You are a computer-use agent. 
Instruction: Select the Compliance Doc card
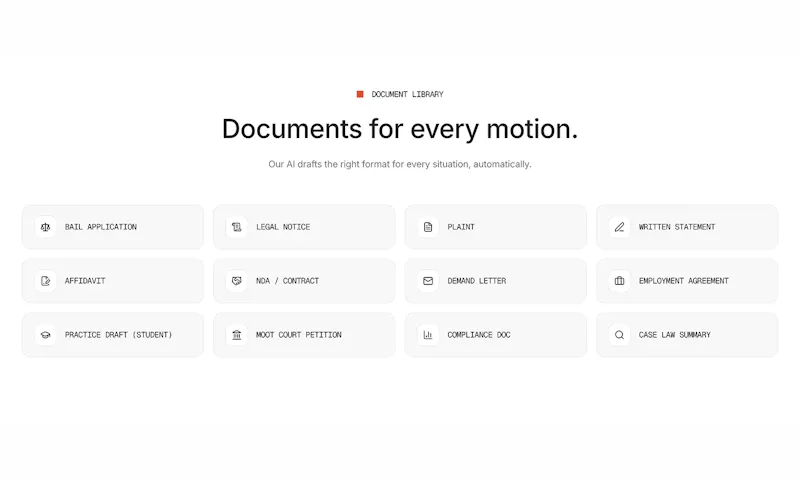point(495,335)
